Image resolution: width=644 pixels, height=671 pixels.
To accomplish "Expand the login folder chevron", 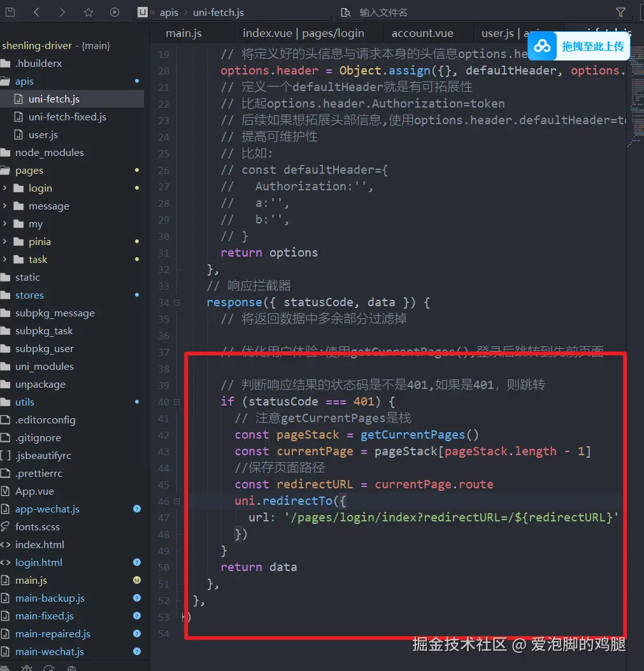I will (4, 188).
